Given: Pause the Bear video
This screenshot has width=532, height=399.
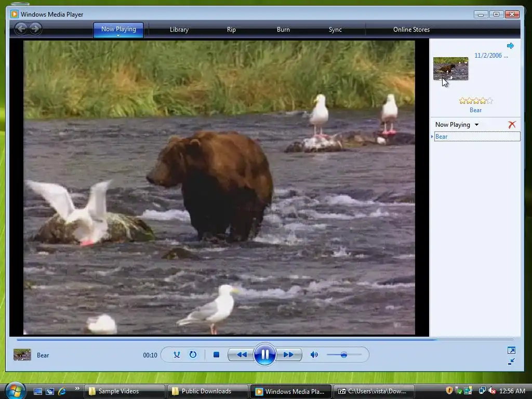Looking at the screenshot, I should [x=264, y=354].
